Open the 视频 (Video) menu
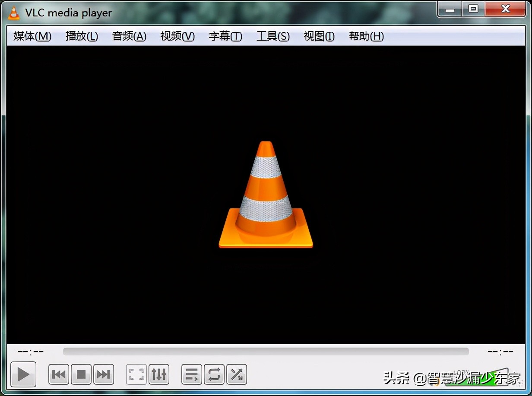This screenshot has width=532, height=396. click(177, 36)
